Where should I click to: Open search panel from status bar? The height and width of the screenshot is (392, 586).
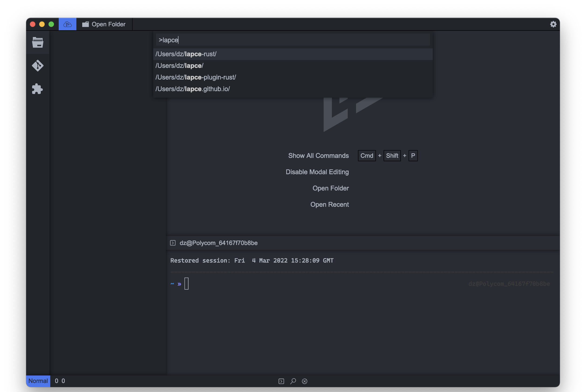pos(293,381)
